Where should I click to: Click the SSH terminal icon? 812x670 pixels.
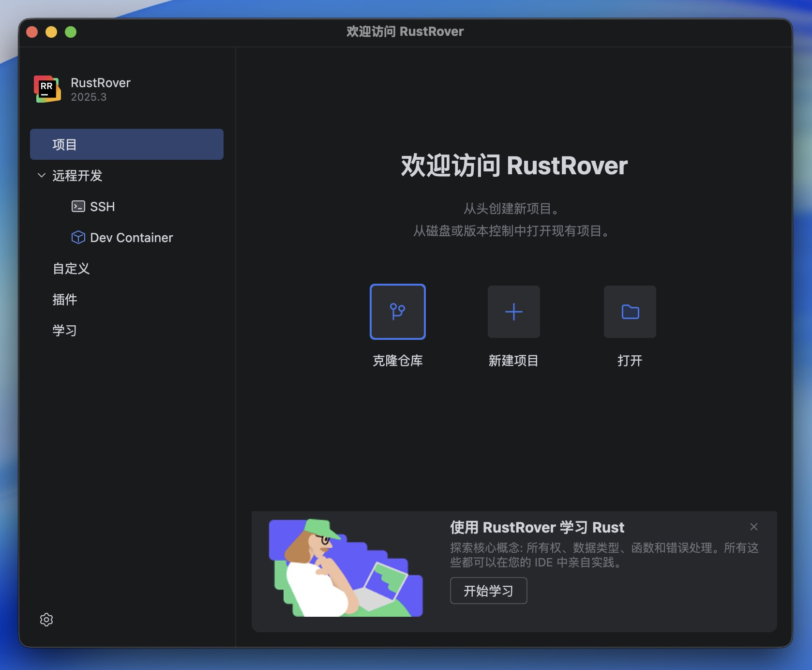pyautogui.click(x=78, y=207)
